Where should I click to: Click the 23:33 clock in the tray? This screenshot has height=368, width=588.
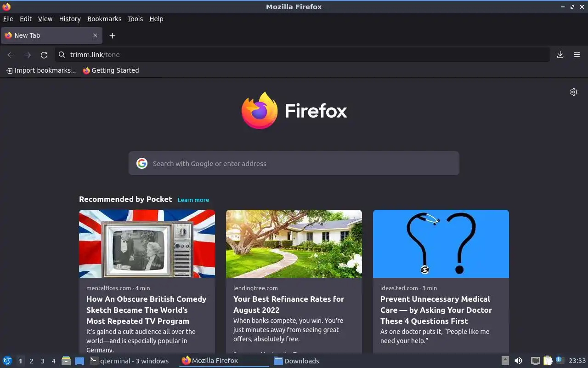point(577,361)
